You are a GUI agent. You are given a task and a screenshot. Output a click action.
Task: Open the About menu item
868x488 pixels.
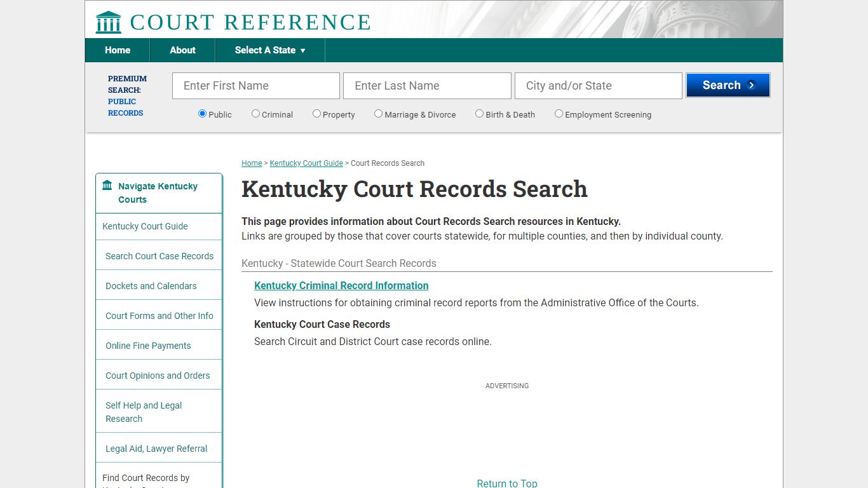point(182,50)
